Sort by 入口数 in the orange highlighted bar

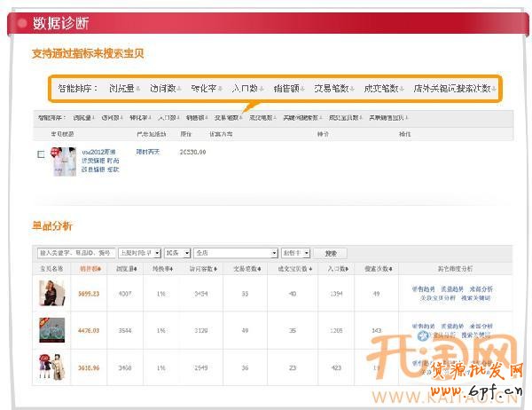[x=246, y=89]
